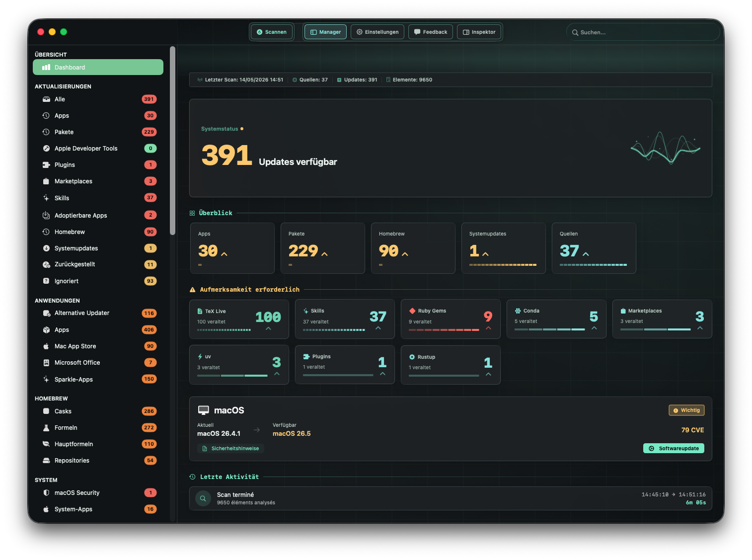Click the Homebrew clock icon in sidebar
Image resolution: width=752 pixels, height=560 pixels.
[x=46, y=232]
